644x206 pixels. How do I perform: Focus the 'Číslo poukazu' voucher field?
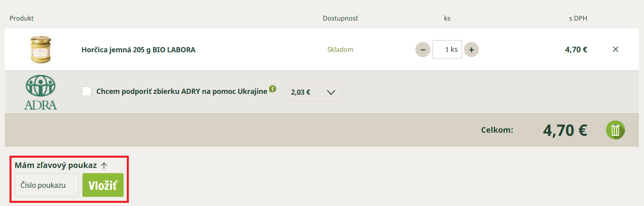point(47,185)
